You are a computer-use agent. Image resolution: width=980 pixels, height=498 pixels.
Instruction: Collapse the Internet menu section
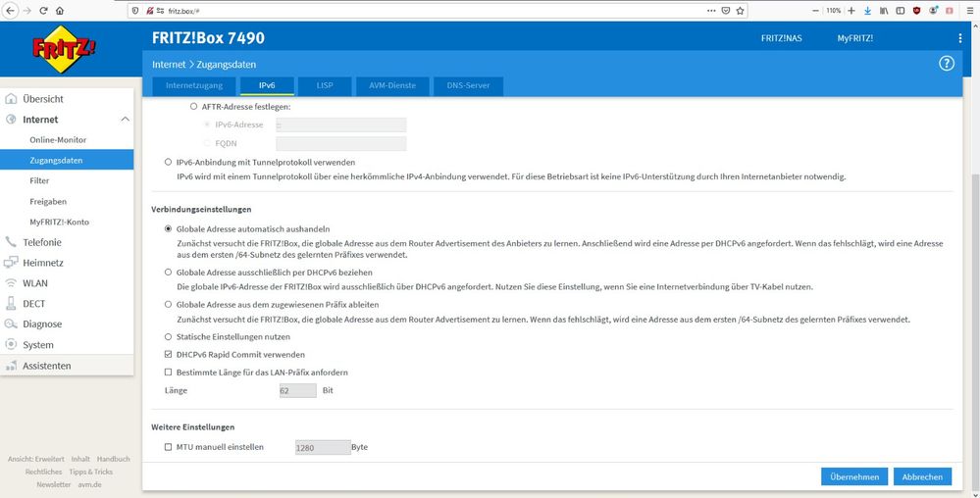pyautogui.click(x=125, y=120)
